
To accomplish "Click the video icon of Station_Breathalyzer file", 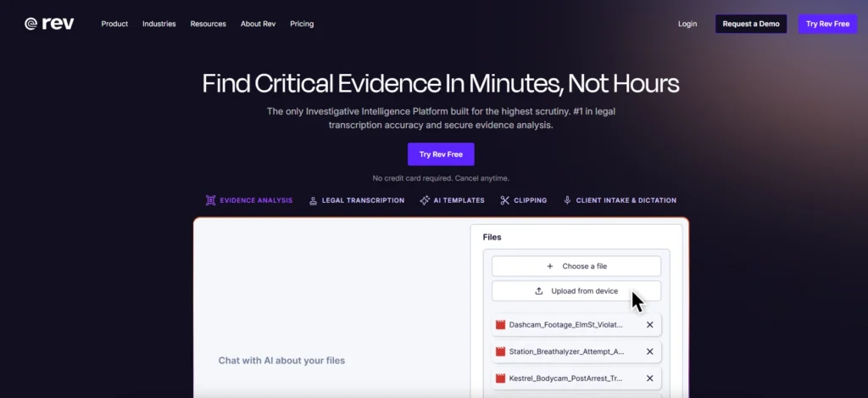I will [500, 351].
